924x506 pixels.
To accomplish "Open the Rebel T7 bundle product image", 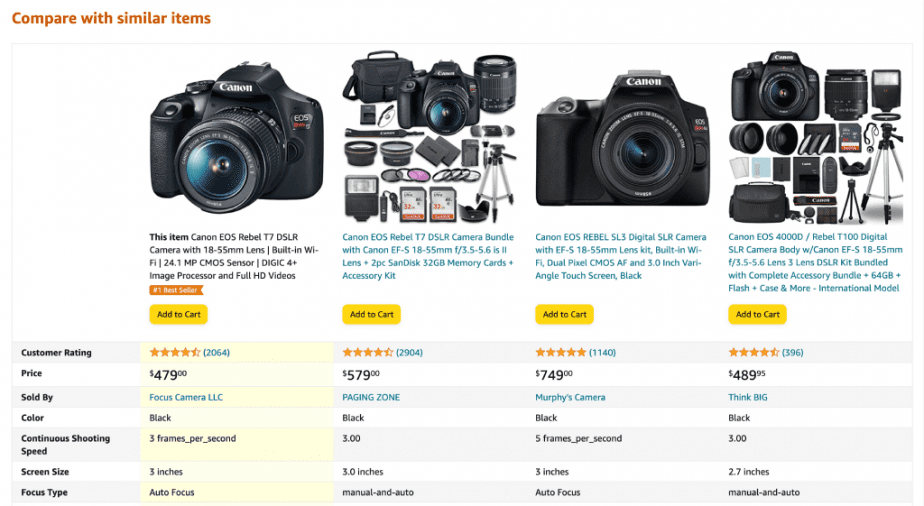I will [430, 137].
